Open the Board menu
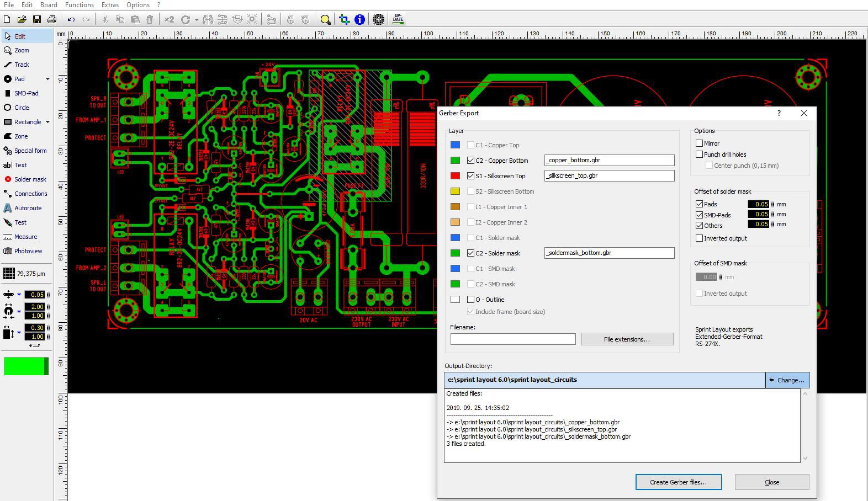Screen dimensions: 868x501 49,5
